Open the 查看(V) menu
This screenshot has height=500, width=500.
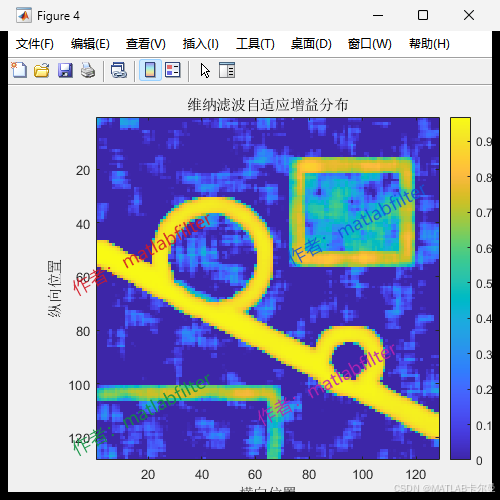(145, 44)
